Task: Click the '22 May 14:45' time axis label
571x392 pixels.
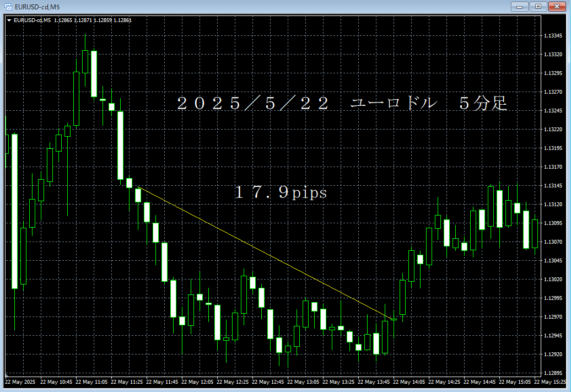Action: [x=480, y=382]
